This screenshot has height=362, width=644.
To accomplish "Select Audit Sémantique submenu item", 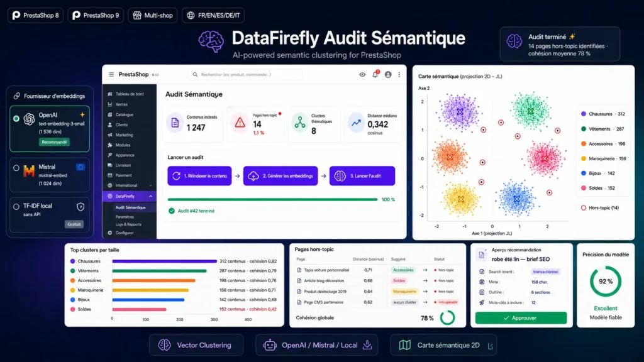I will coord(130,207).
